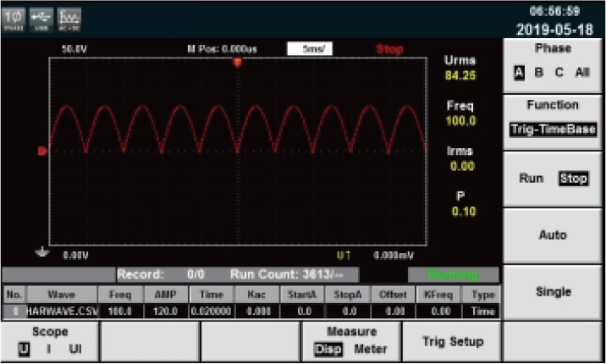The width and height of the screenshot is (606, 364).
Task: Open the Trig-TimeBase function selector
Action: coord(553,129)
